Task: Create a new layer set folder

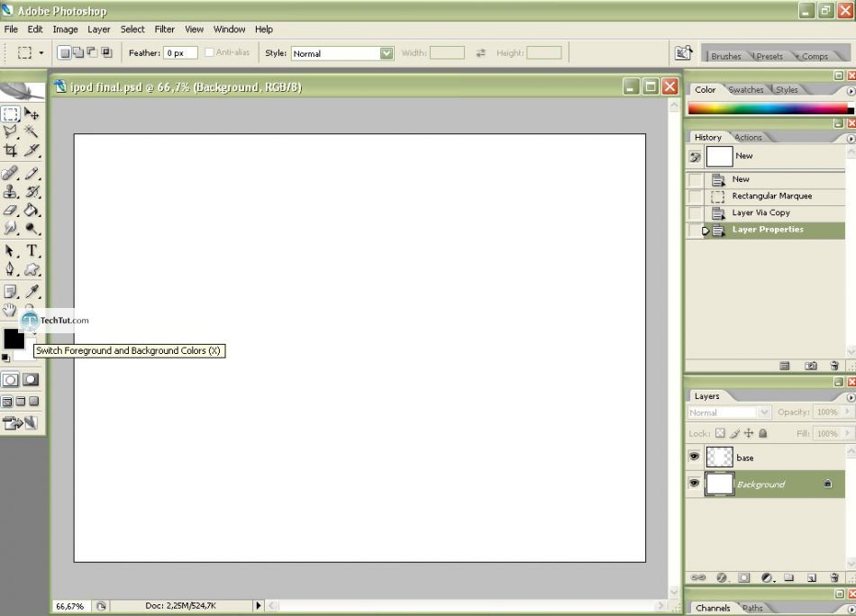Action: [x=788, y=577]
